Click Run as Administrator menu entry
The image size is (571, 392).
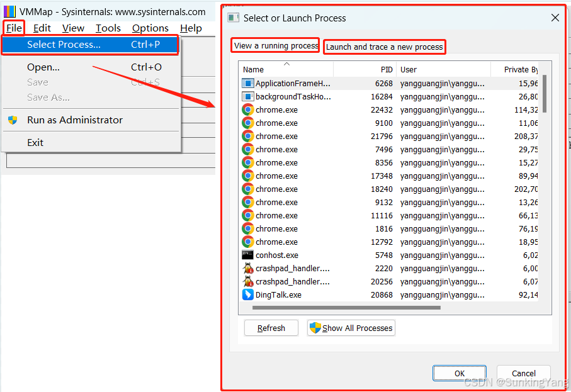coord(91,120)
